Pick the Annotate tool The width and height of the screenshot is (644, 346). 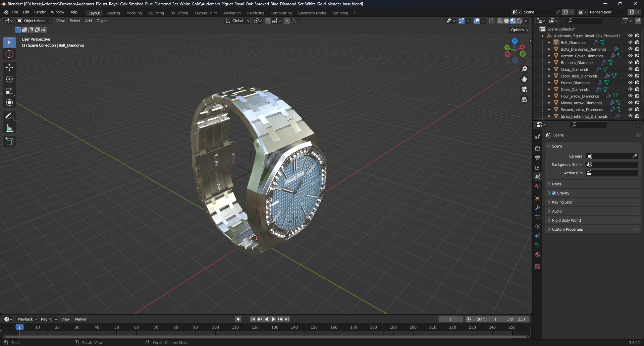(x=9, y=116)
